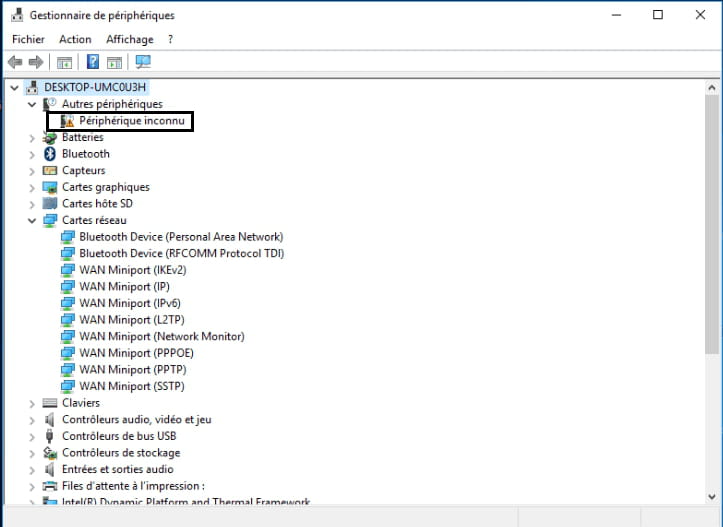Show the action pane toolbar icon
Image resolution: width=723 pixels, height=527 pixels.
click(114, 62)
